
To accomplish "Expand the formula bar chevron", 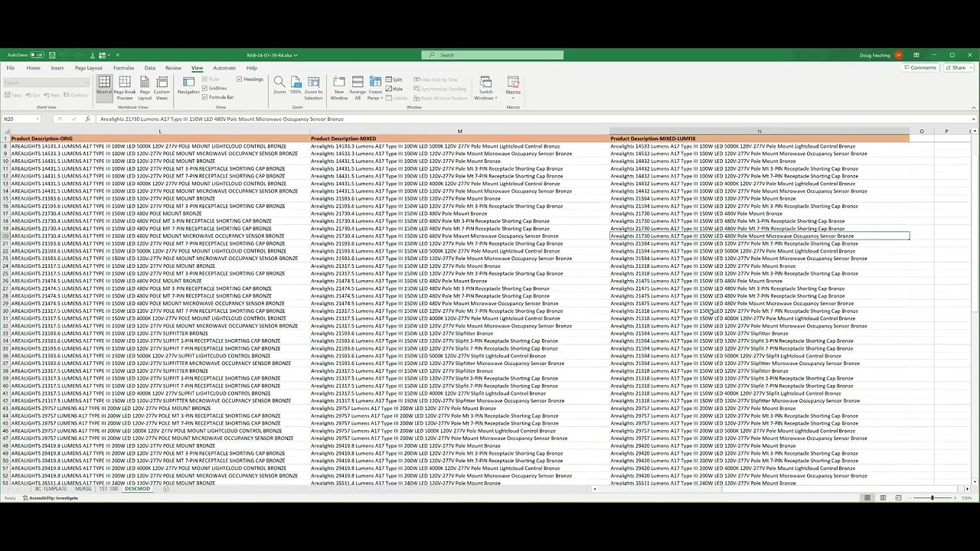I will coord(973,119).
